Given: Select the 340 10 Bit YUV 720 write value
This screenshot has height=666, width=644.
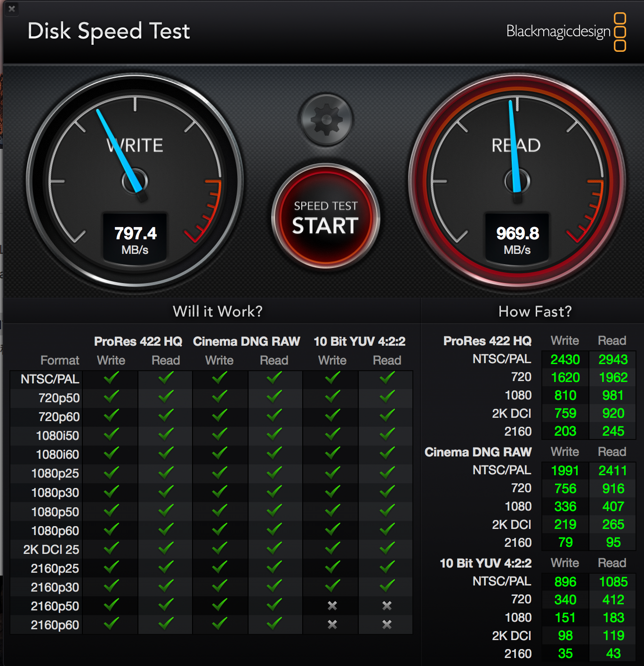Looking at the screenshot, I should (565, 600).
